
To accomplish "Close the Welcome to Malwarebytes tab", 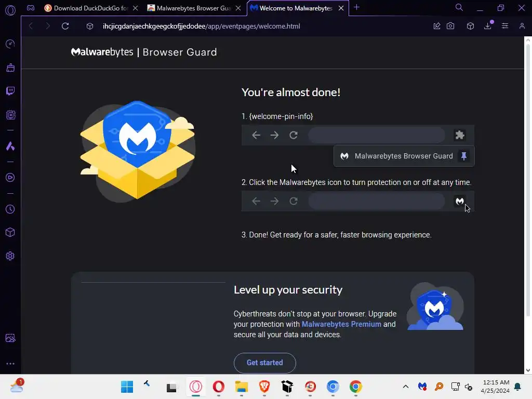I will click(x=341, y=8).
